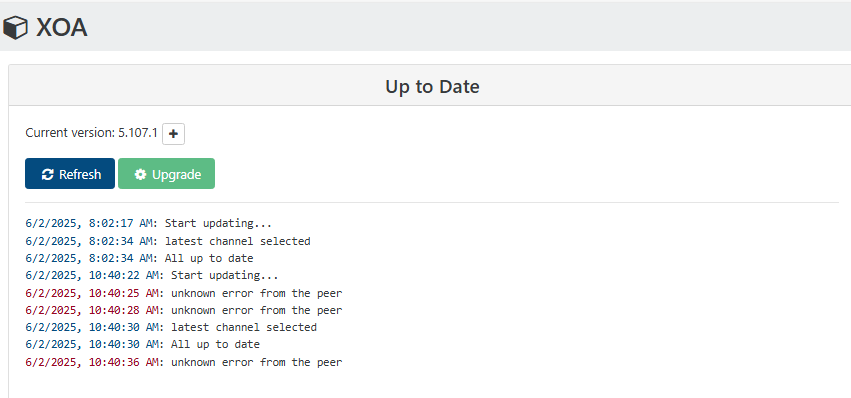Select the Up to Date panel header
Viewport: 851px width, 398px height.
[432, 86]
